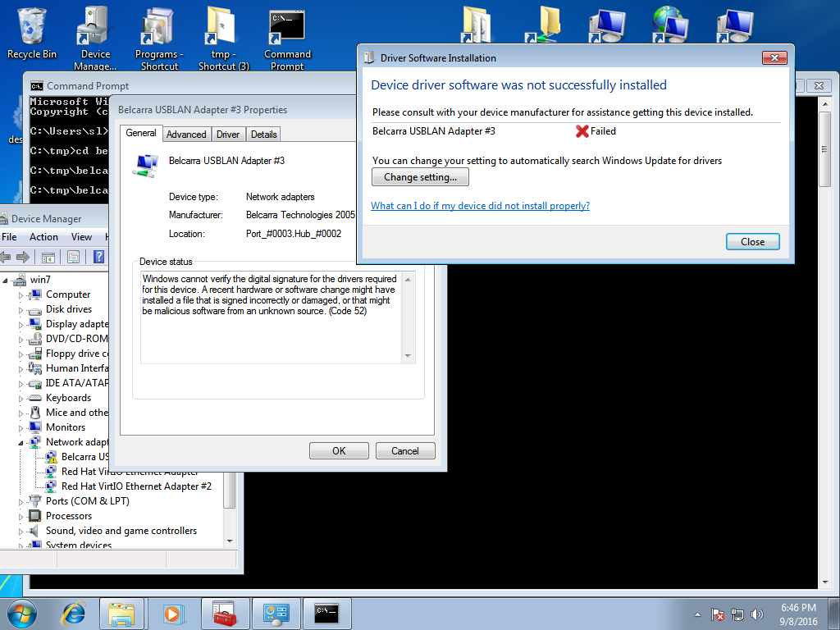This screenshot has width=840, height=630.
Task: Select the Floppy drive controllers tree icon
Action: point(35,354)
